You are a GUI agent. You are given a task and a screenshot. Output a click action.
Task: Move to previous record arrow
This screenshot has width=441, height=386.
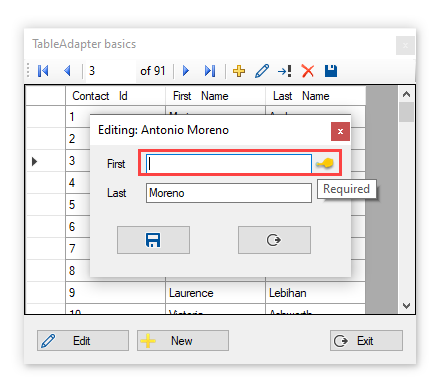point(68,71)
